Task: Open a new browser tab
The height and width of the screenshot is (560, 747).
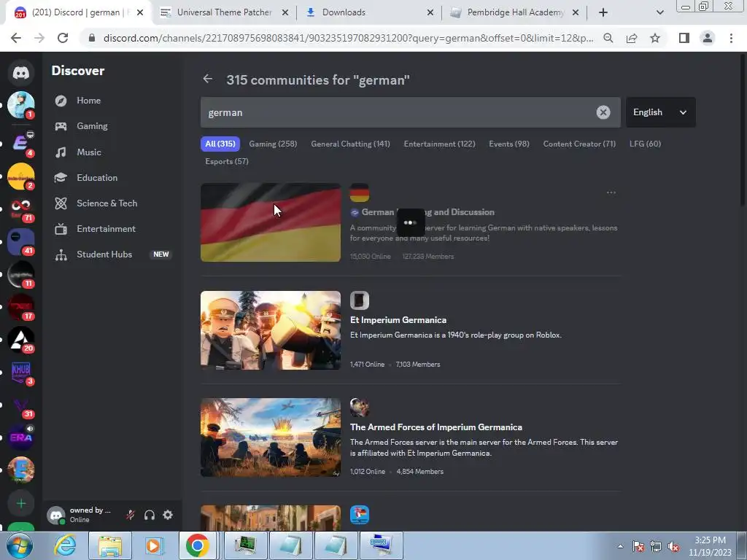Action: [x=603, y=12]
